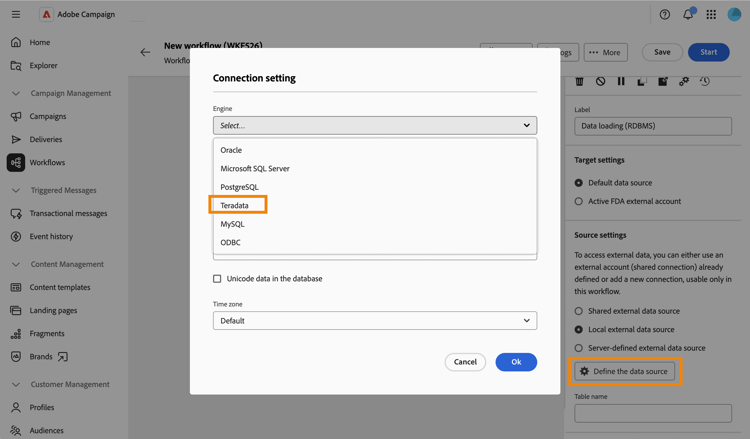The width and height of the screenshot is (750, 439).
Task: Choose ODBC engine option
Action: 375,242
